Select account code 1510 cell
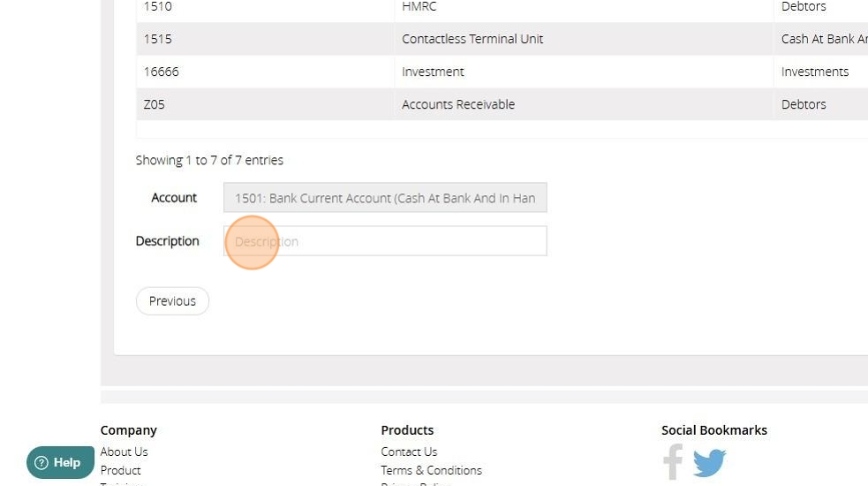This screenshot has height=486, width=868. pyautogui.click(x=158, y=7)
